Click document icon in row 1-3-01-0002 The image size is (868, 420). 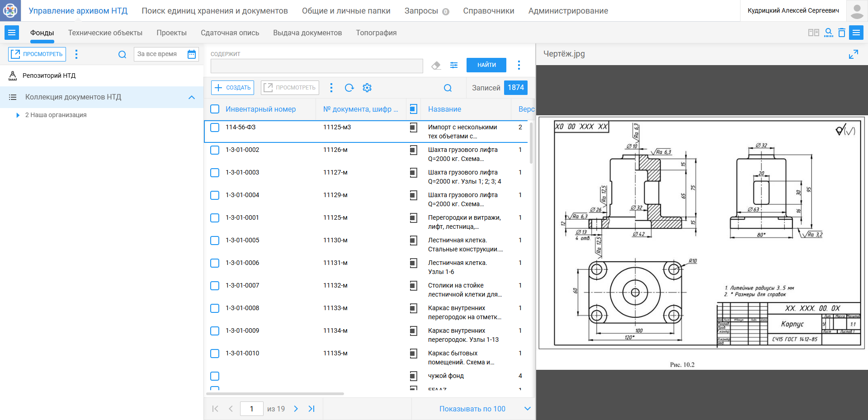tap(413, 150)
